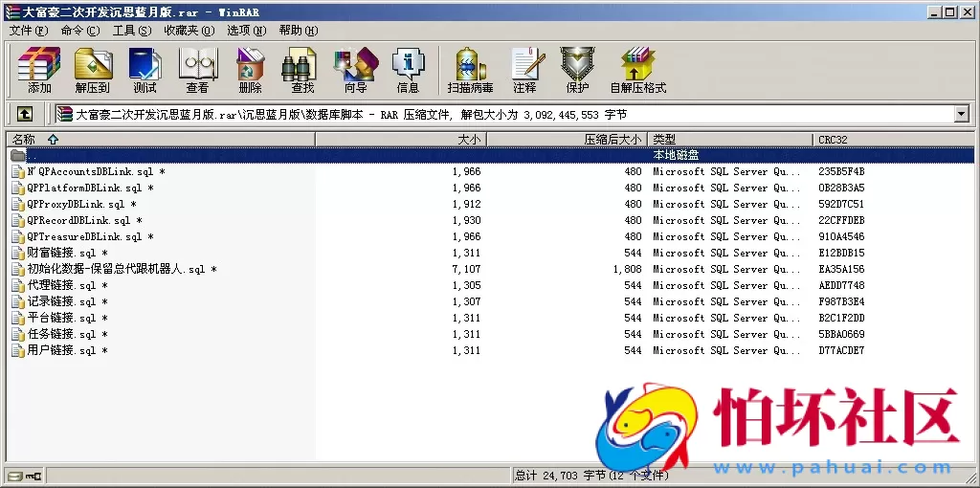Expand the address path dropdown arrow
Screen dimensions: 980x488
tap(961, 114)
